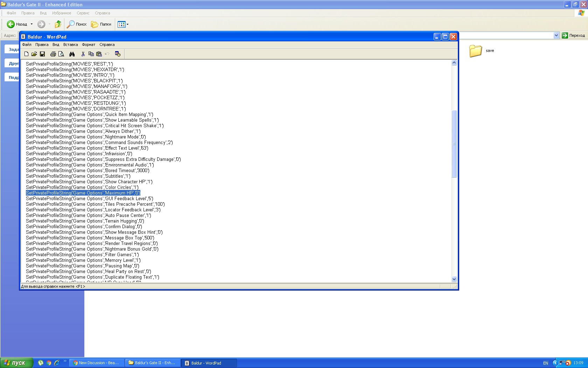This screenshot has height=368, width=588.
Task: Open WordPad Вставка menu
Action: point(70,45)
